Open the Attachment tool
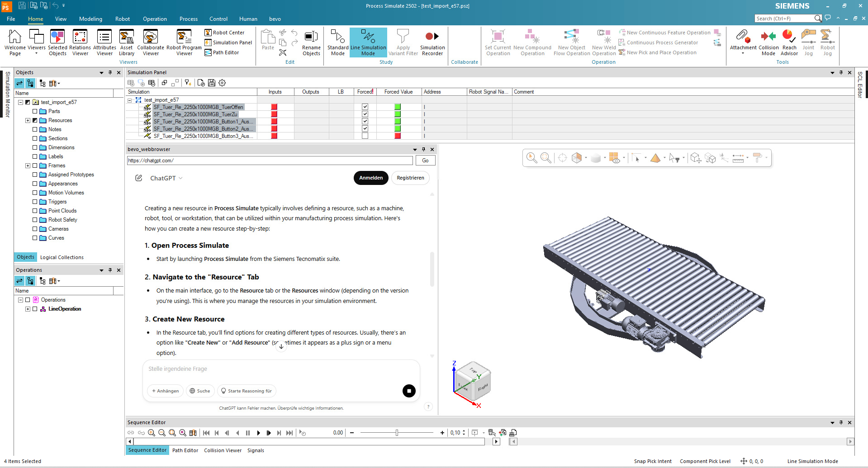The image size is (868, 468). [x=743, y=42]
